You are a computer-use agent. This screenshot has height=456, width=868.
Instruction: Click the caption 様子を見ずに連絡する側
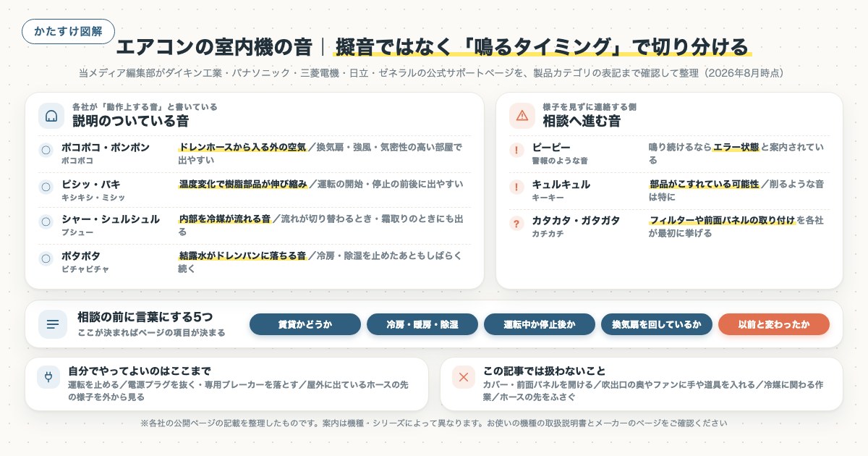[x=590, y=106]
